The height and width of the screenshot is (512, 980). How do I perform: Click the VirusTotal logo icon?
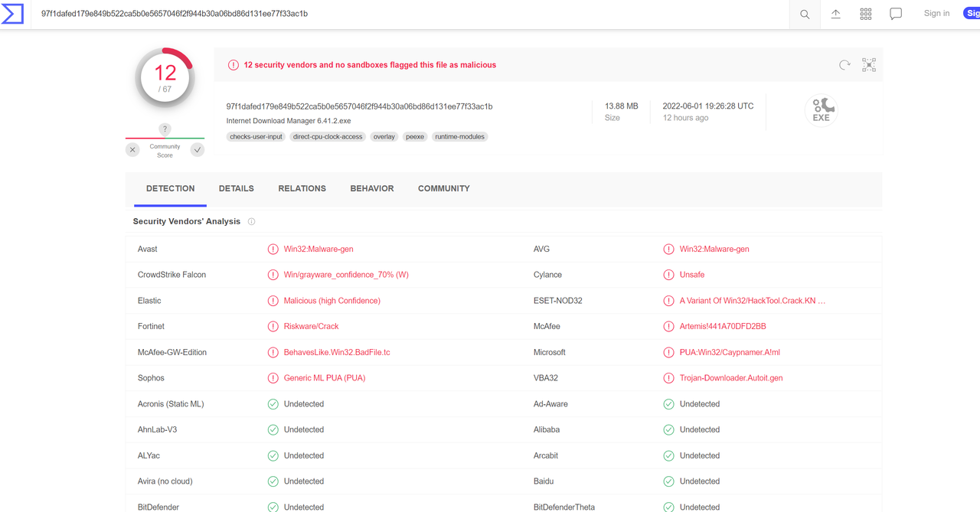(x=13, y=14)
